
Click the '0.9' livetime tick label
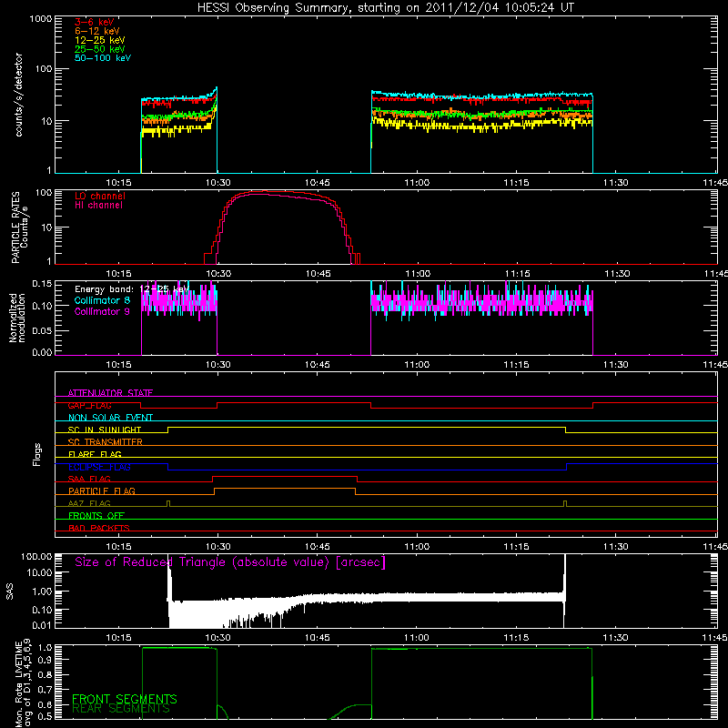45,659
